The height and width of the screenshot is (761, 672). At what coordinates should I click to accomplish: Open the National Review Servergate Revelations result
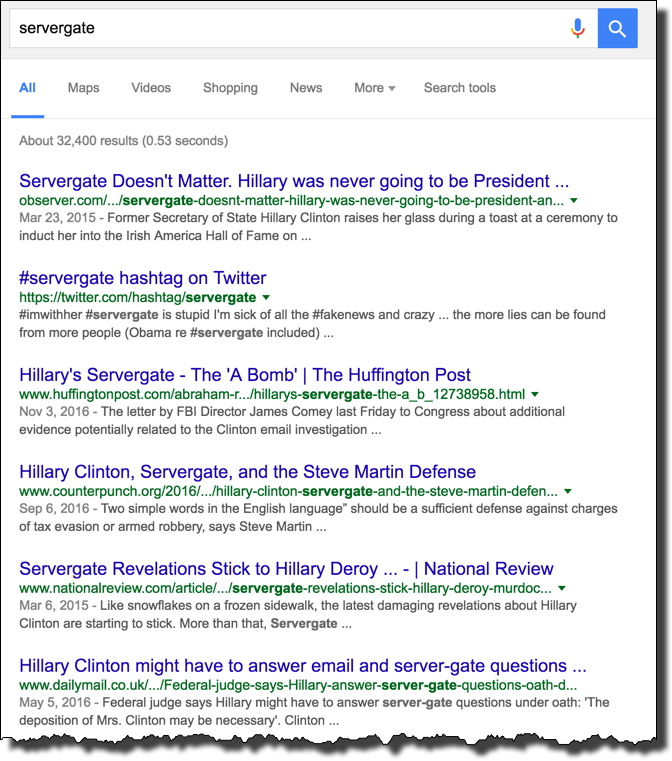(286, 569)
